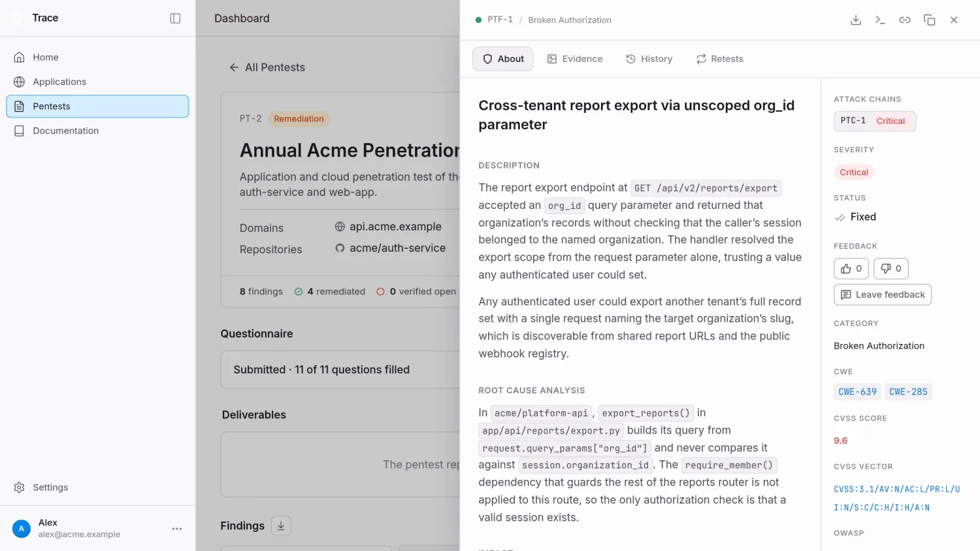Close the finding detail panel
The height and width of the screenshot is (551, 980).
coord(954,20)
